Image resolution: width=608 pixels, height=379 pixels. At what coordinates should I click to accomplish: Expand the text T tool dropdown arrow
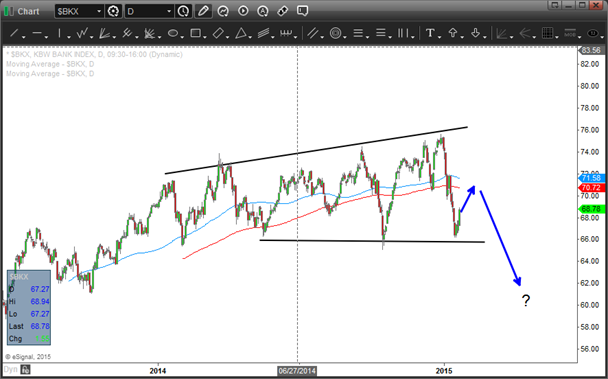pyautogui.click(x=439, y=36)
